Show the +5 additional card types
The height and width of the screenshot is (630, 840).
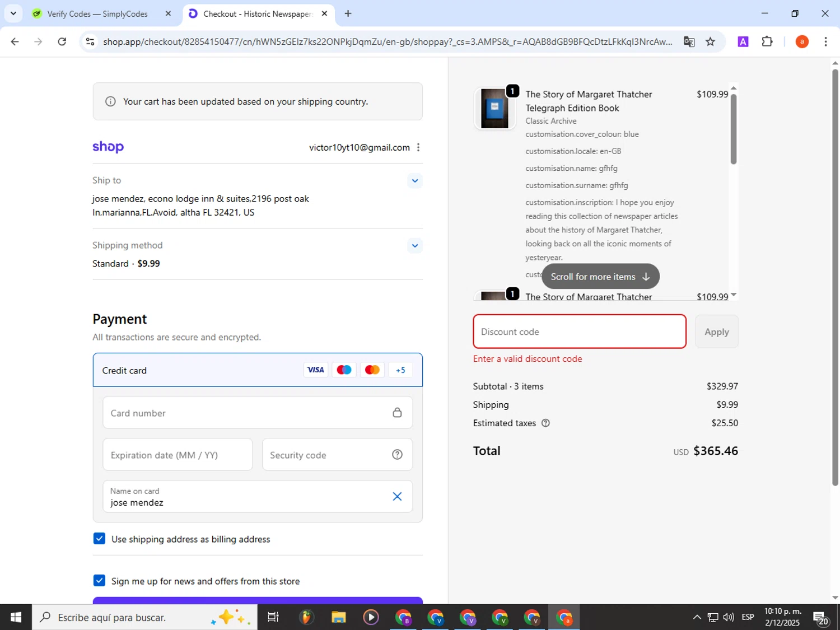pyautogui.click(x=400, y=370)
